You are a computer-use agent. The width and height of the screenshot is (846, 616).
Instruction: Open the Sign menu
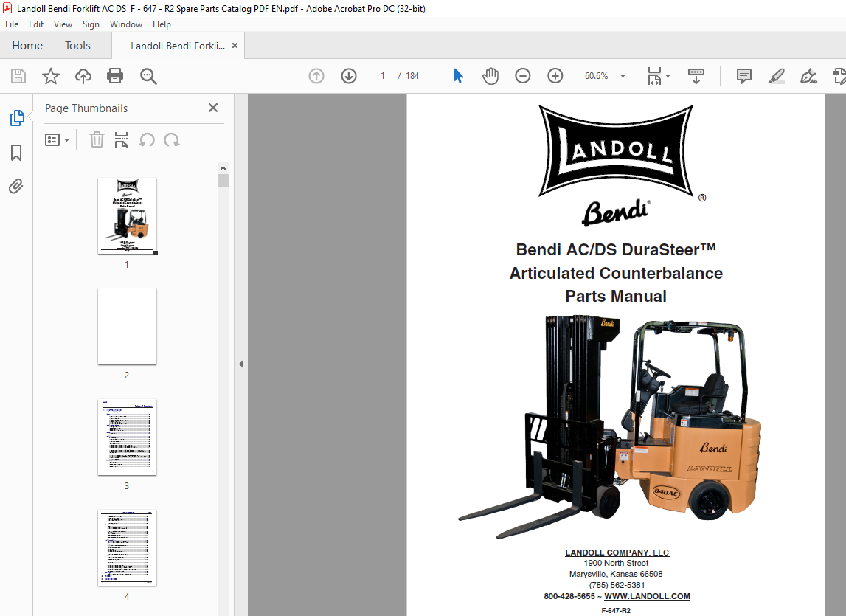coord(91,24)
